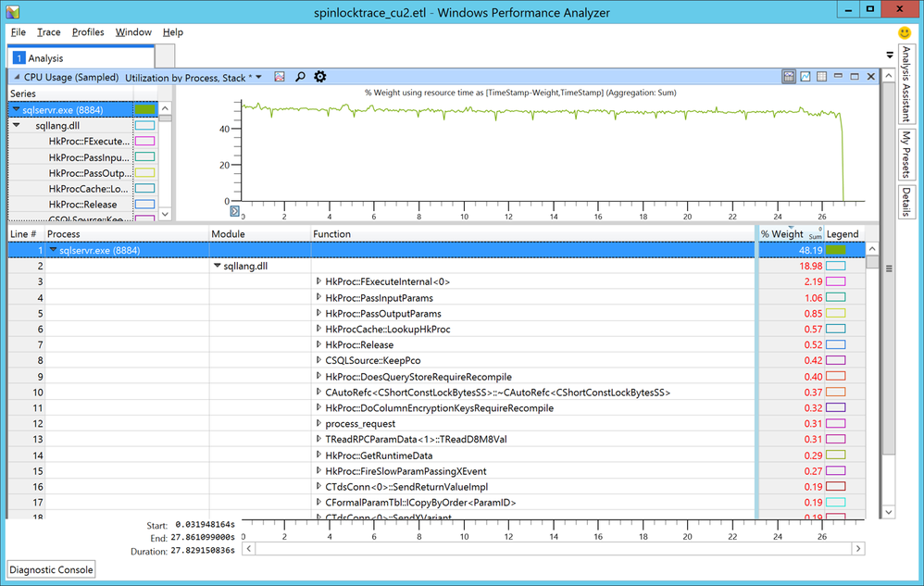Open the preset dropdown next to Utilization by Process, Stack

pos(258,77)
